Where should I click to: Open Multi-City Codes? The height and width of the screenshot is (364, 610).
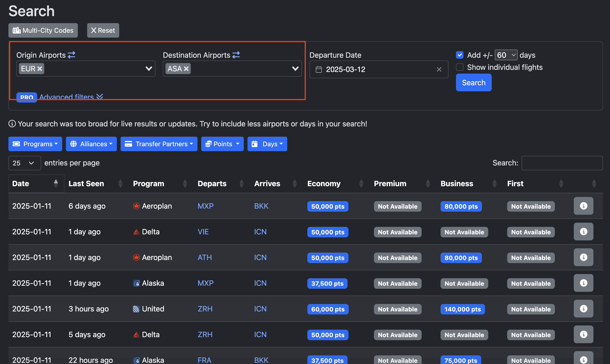[x=43, y=30]
